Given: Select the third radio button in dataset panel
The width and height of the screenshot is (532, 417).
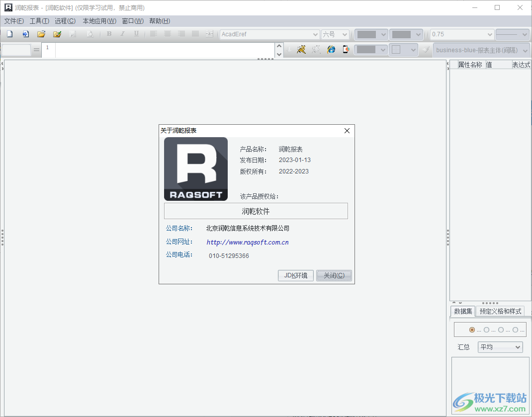Looking at the screenshot, I should 501,330.
